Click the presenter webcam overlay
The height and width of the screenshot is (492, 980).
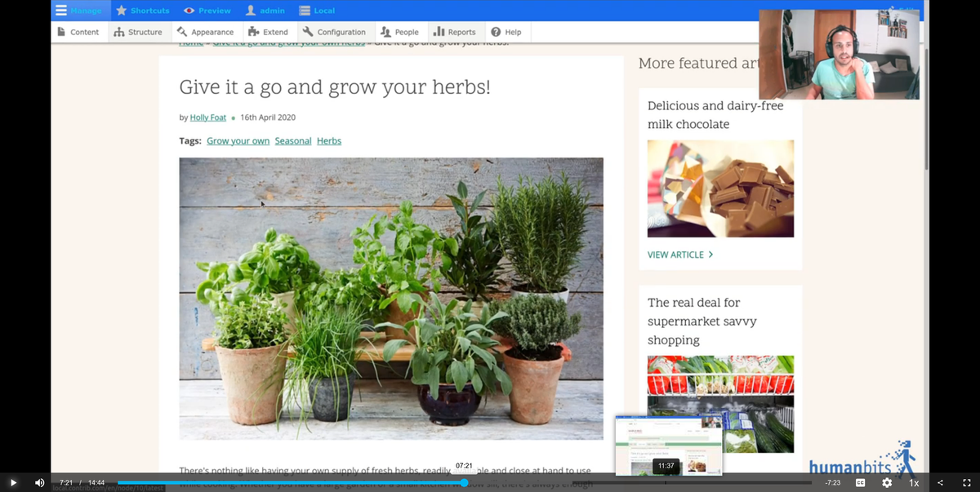pos(839,55)
